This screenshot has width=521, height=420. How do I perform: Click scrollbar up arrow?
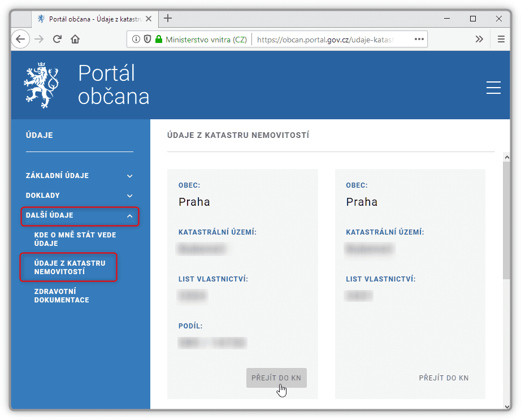(507, 157)
